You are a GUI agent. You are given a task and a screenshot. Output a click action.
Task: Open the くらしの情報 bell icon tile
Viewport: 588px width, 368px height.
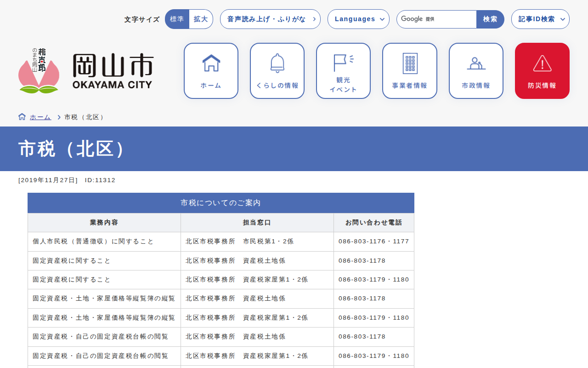(x=277, y=71)
